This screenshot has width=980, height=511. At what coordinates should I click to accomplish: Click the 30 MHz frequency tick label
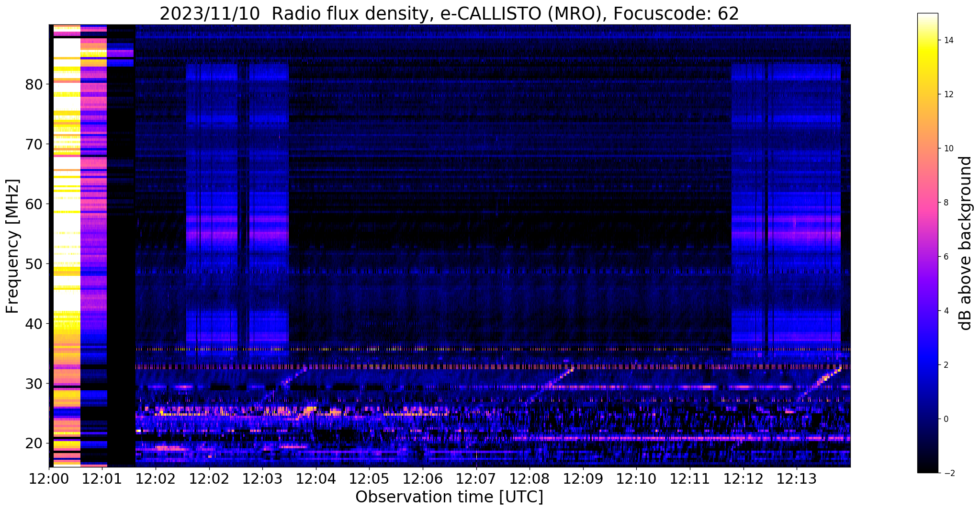click(x=34, y=384)
